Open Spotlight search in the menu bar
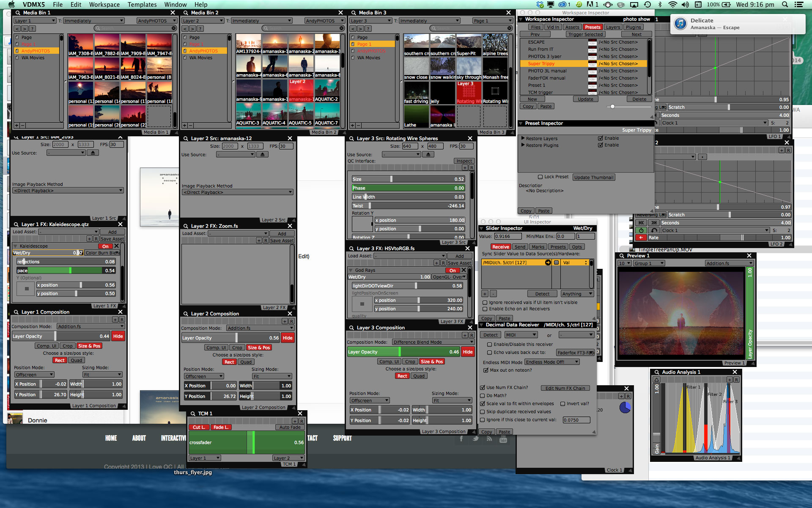The image size is (812, 508). (x=785, y=5)
